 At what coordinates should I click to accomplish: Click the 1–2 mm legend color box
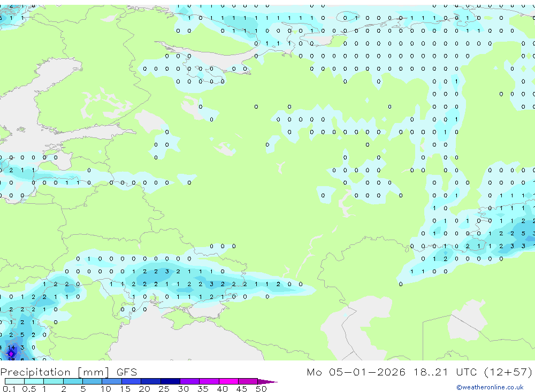(x=53, y=381)
